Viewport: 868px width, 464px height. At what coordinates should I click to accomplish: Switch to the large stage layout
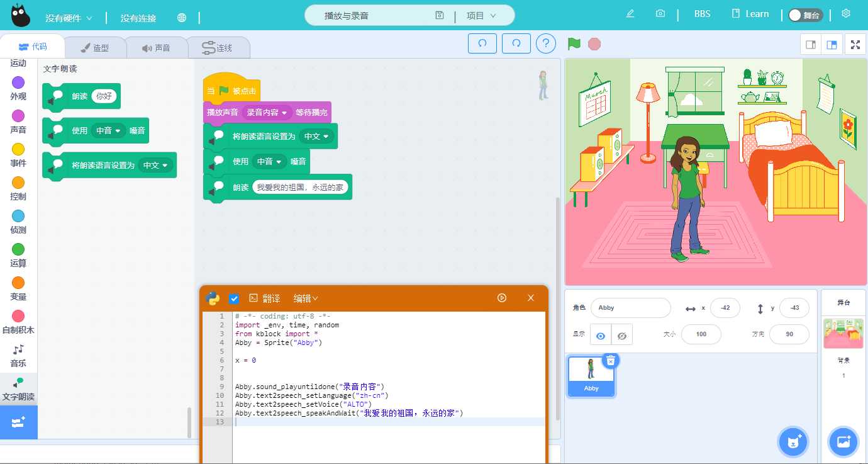(832, 44)
